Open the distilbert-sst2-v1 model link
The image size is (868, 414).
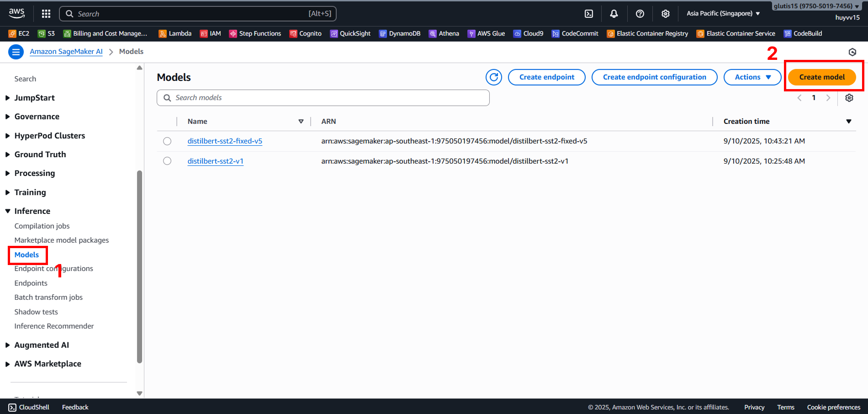point(215,161)
